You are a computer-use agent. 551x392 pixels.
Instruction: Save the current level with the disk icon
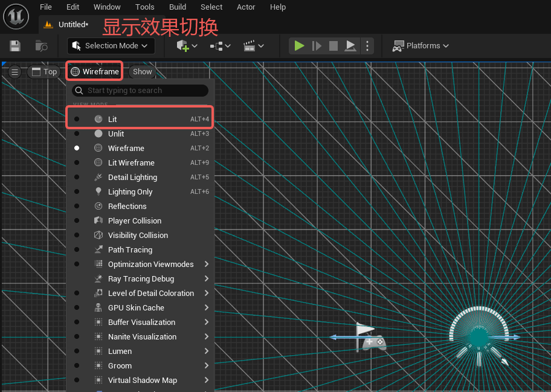15,46
